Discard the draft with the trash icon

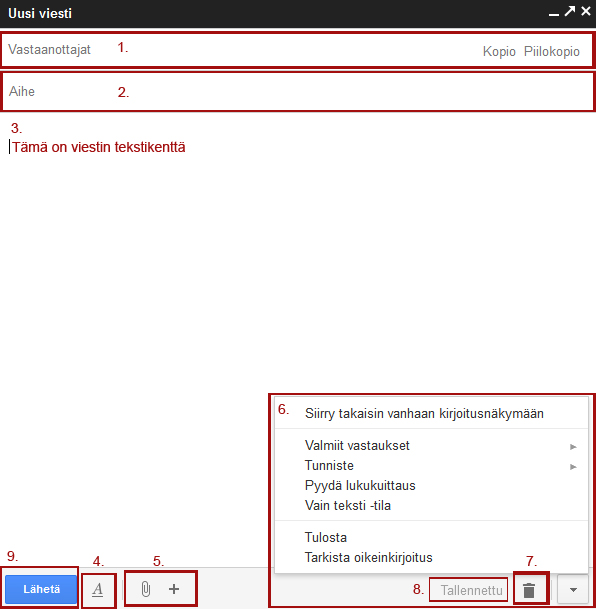pyautogui.click(x=529, y=590)
